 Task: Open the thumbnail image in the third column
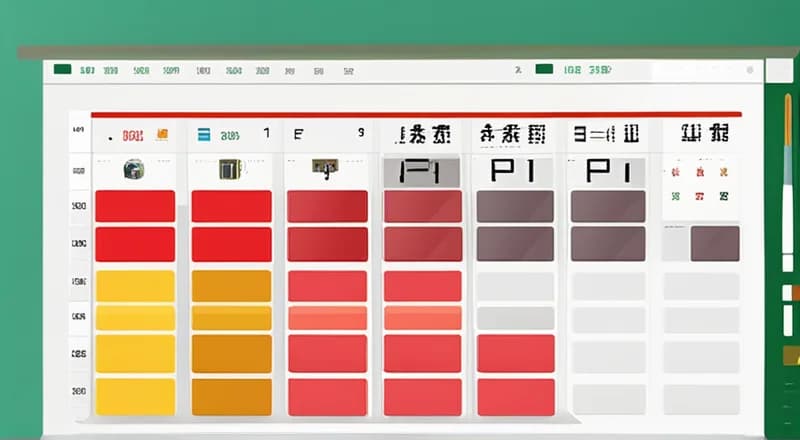point(326,167)
